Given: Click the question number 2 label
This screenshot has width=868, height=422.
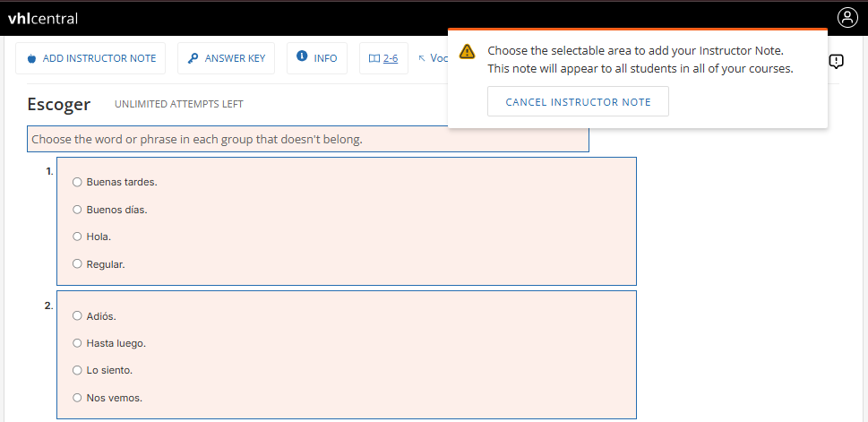Looking at the screenshot, I should click(x=49, y=306).
